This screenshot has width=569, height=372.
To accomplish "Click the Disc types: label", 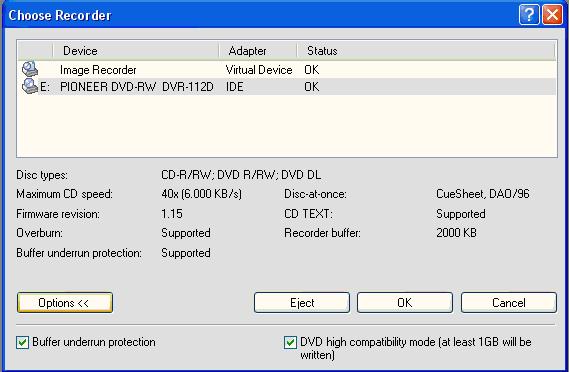I will (42, 175).
